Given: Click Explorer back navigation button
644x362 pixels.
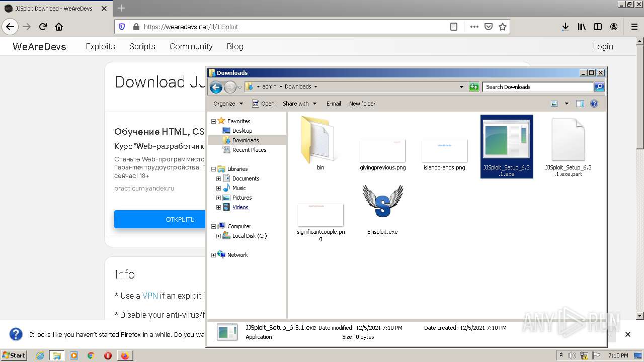Looking at the screenshot, I should coord(216,87).
